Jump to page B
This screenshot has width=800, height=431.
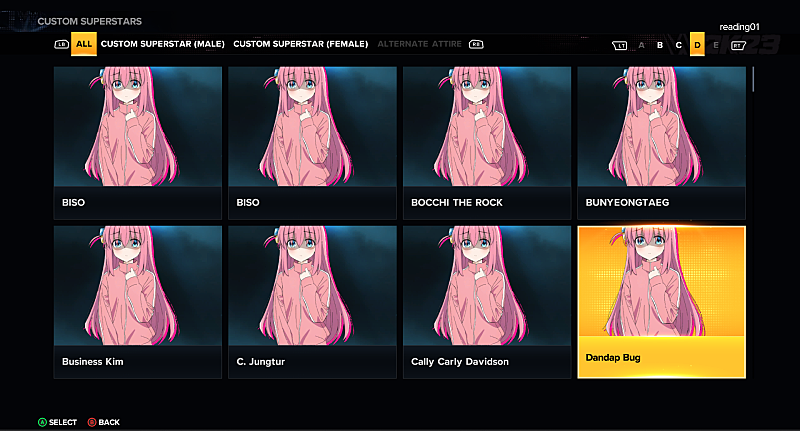660,45
